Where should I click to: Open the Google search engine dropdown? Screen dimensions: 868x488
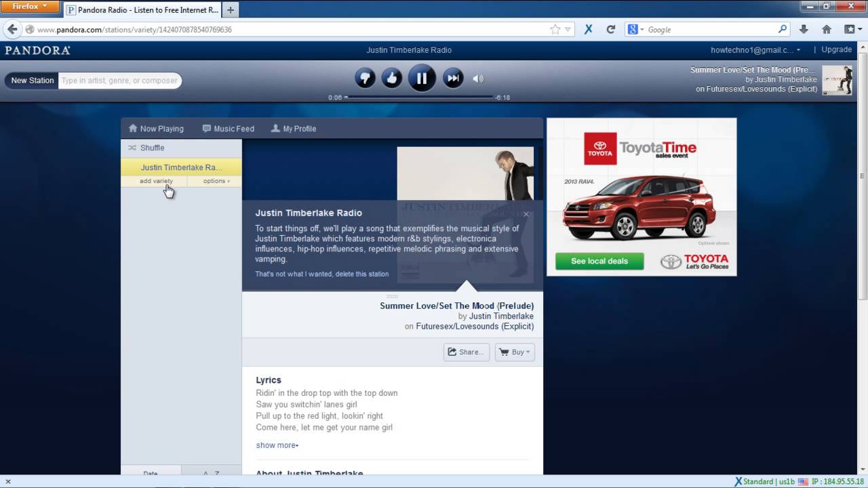point(636,30)
